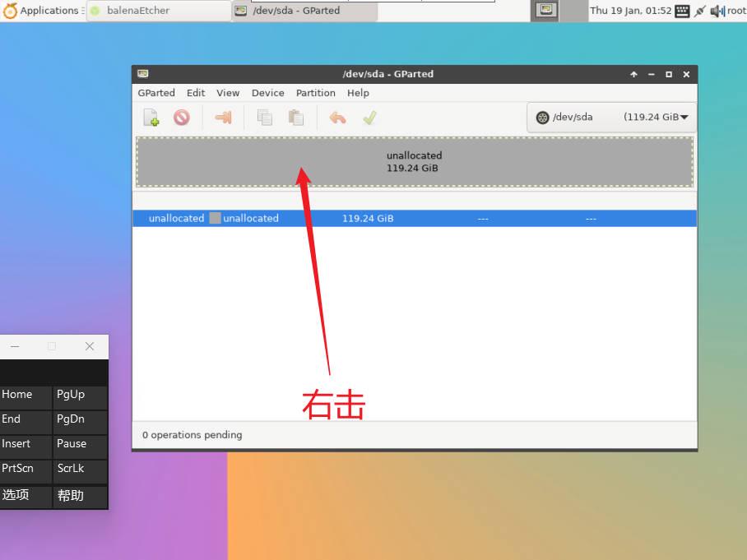
Task: Minimize the GParted window
Action: tap(652, 74)
